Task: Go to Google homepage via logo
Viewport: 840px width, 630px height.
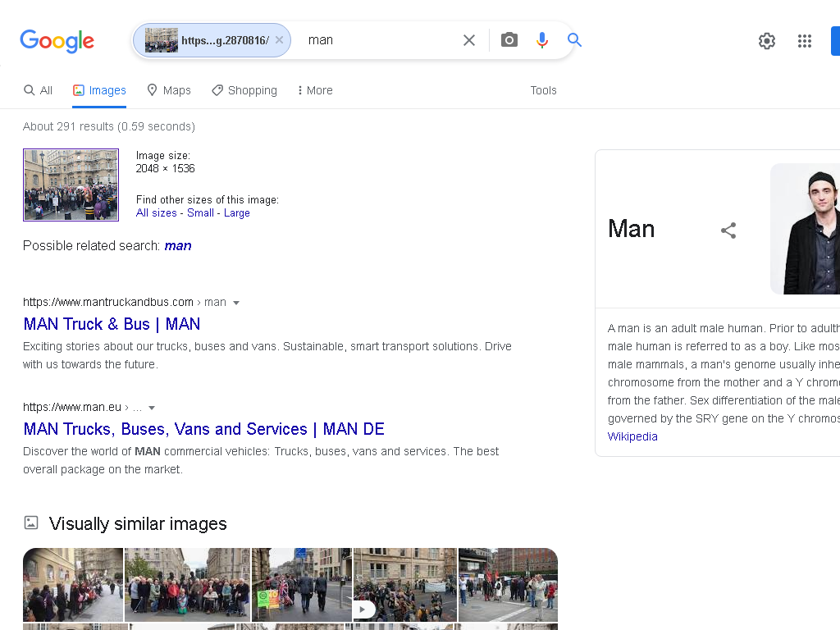Action: coord(57,41)
